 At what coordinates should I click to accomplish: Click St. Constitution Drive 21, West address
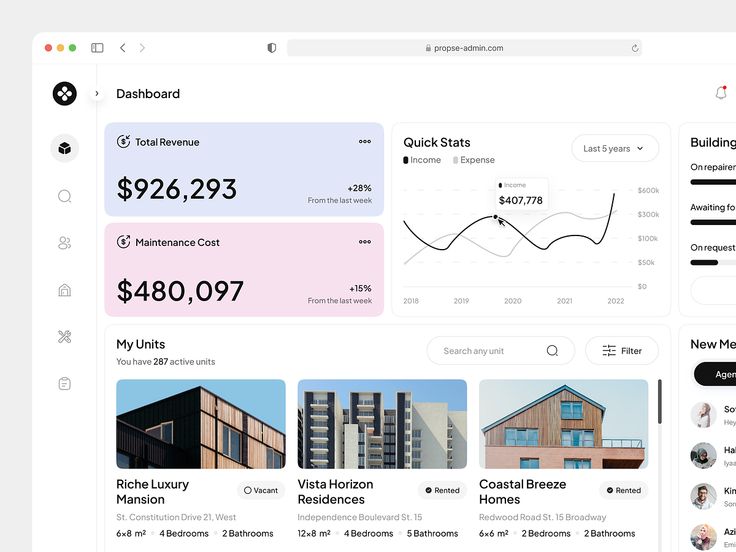[x=176, y=517]
